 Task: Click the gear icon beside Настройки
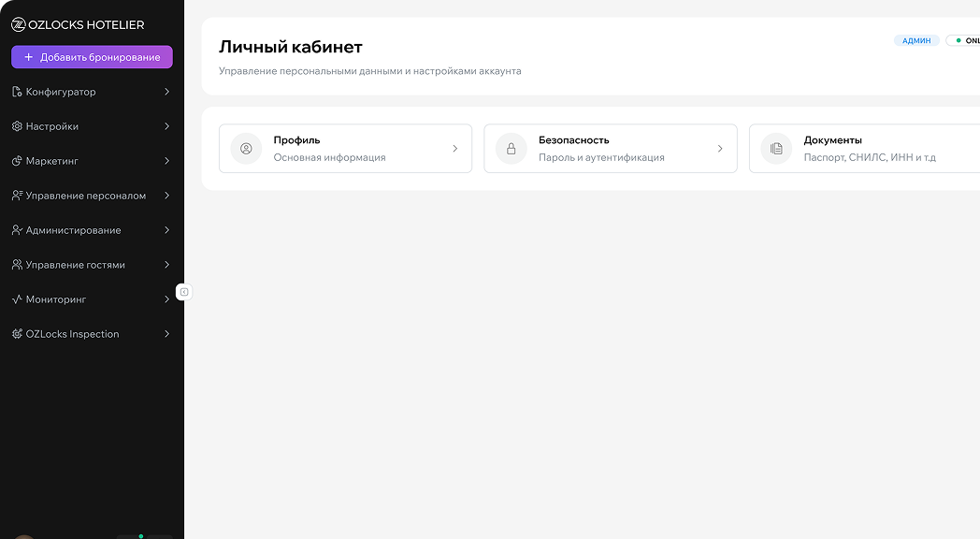pos(17,126)
